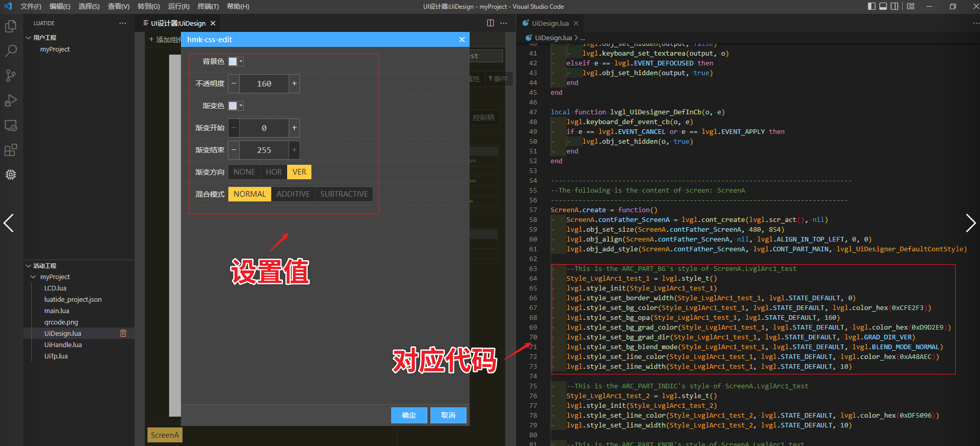Open the Search view in activity bar
The width and height of the screenshot is (980, 446).
(11, 51)
